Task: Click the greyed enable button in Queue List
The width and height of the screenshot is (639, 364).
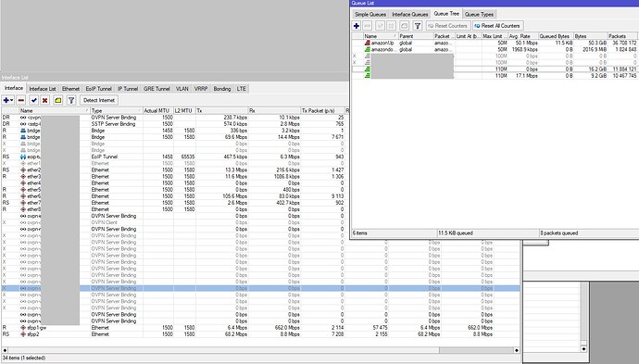Action: 380,26
